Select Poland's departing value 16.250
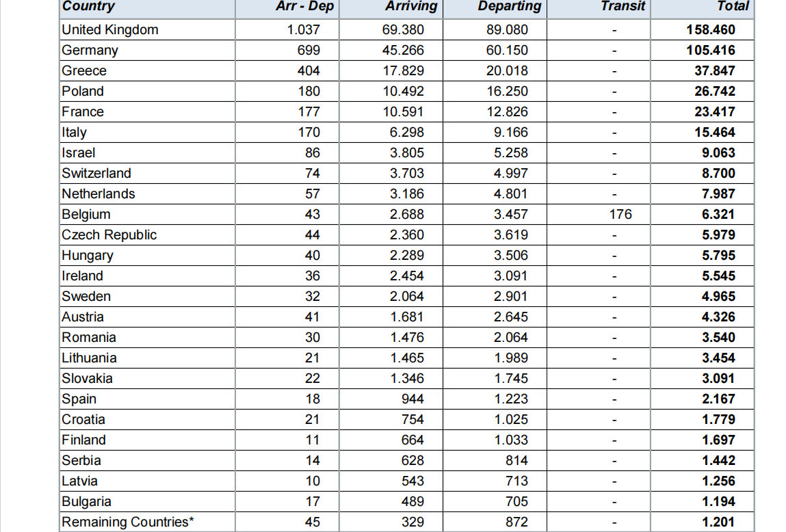The height and width of the screenshot is (532, 786). pos(510,92)
